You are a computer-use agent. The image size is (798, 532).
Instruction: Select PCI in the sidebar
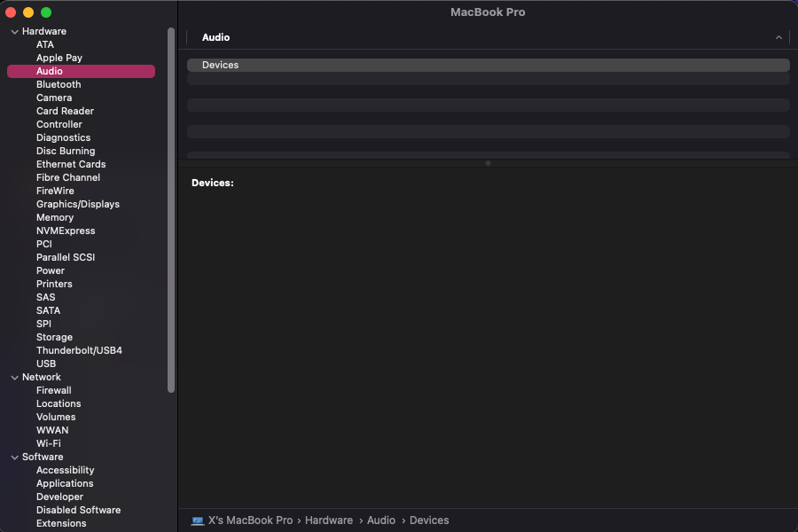[44, 244]
